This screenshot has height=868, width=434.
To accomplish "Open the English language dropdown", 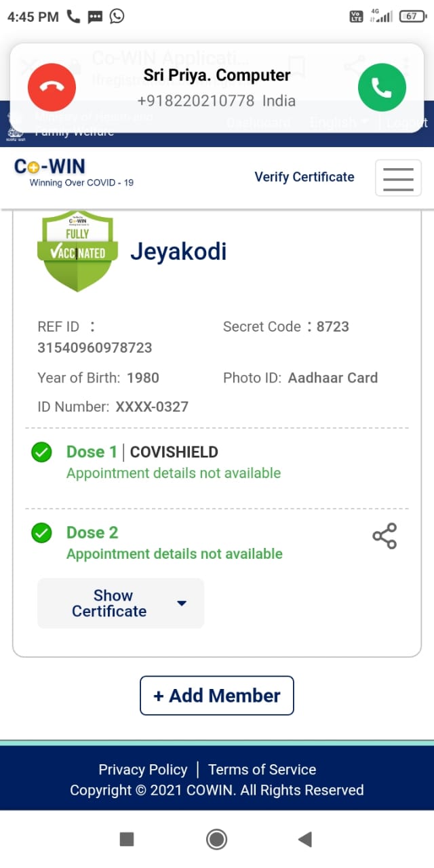I will coord(339,123).
